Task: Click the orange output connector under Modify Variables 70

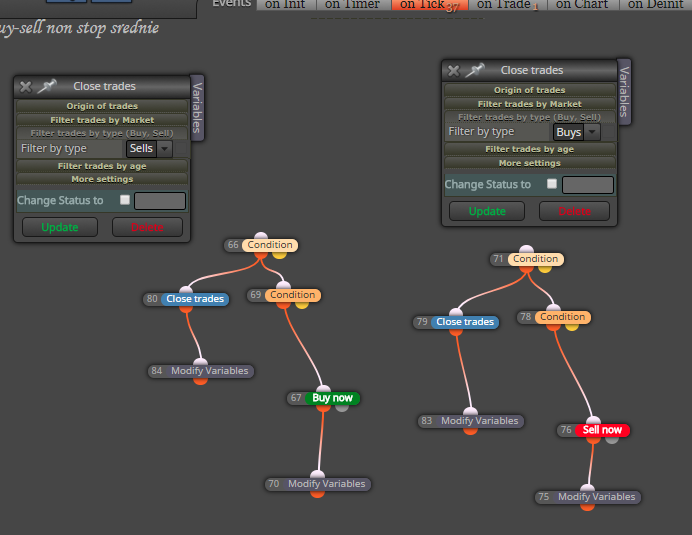Action: (x=317, y=494)
